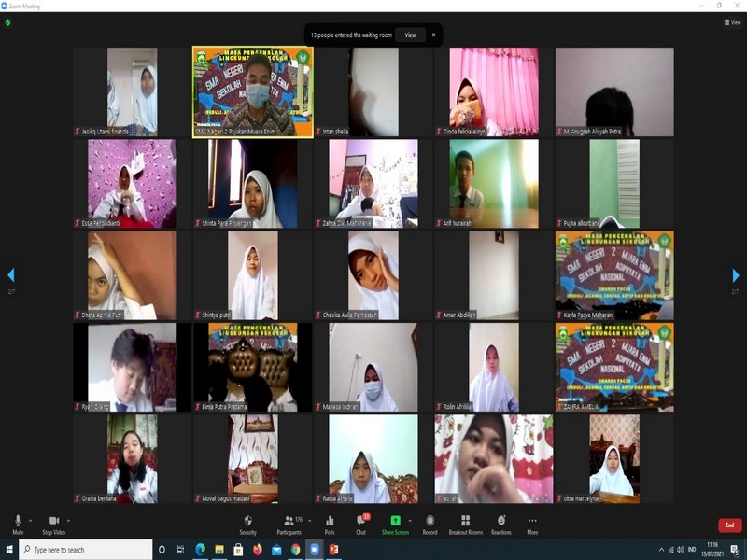Expand video options arrow beside Stop Video
747x560 pixels.
click(69, 520)
